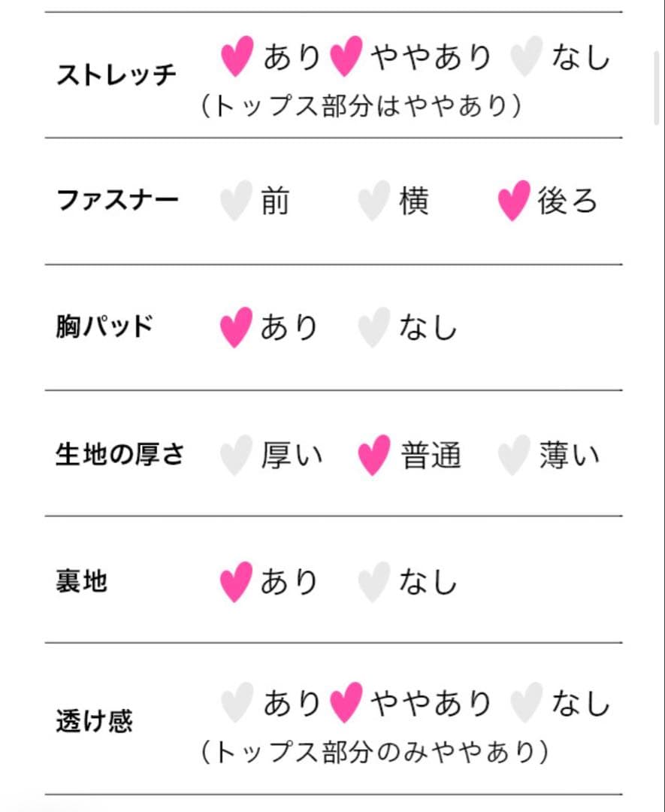The width and height of the screenshot is (665, 812).
Task: Click the gray heart for ストレッチ なし
Action: pos(525,56)
